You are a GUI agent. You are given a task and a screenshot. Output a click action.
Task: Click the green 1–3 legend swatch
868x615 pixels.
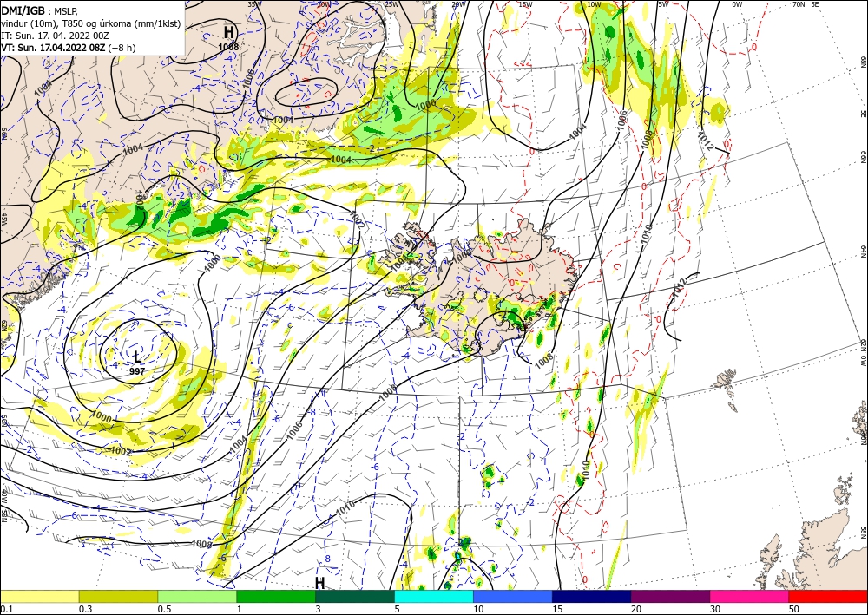pos(276,596)
